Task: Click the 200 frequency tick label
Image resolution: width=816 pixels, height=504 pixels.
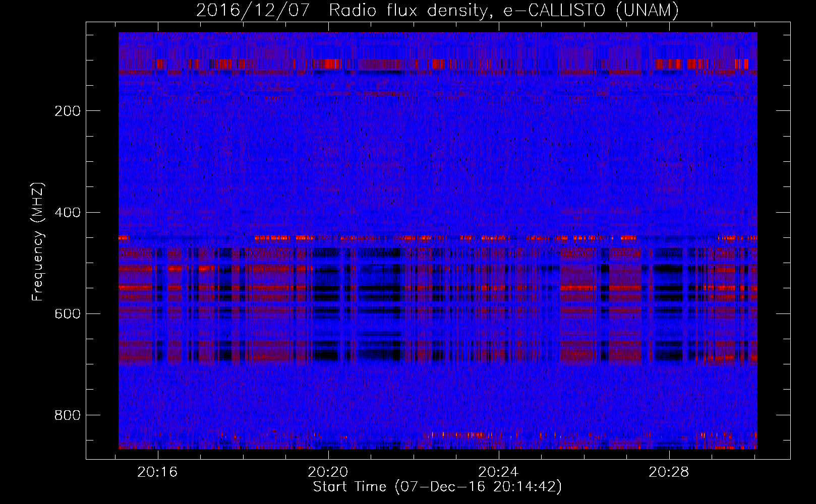Action: 68,111
